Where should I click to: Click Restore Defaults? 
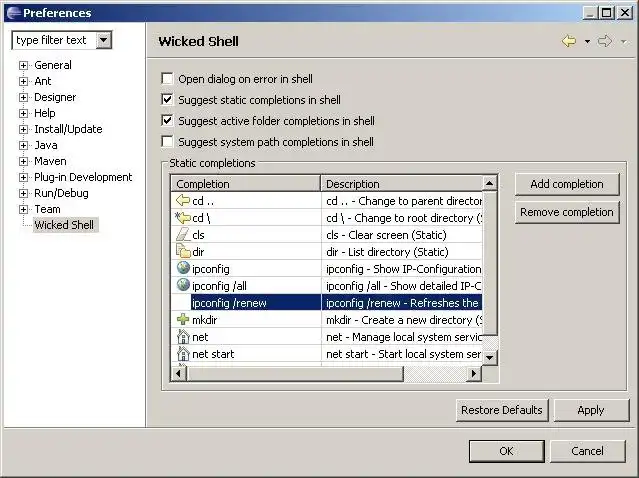tap(502, 410)
